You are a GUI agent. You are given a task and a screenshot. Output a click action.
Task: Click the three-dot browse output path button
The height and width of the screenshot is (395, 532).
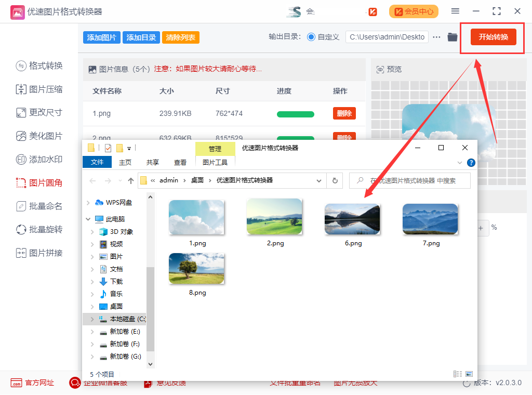436,37
